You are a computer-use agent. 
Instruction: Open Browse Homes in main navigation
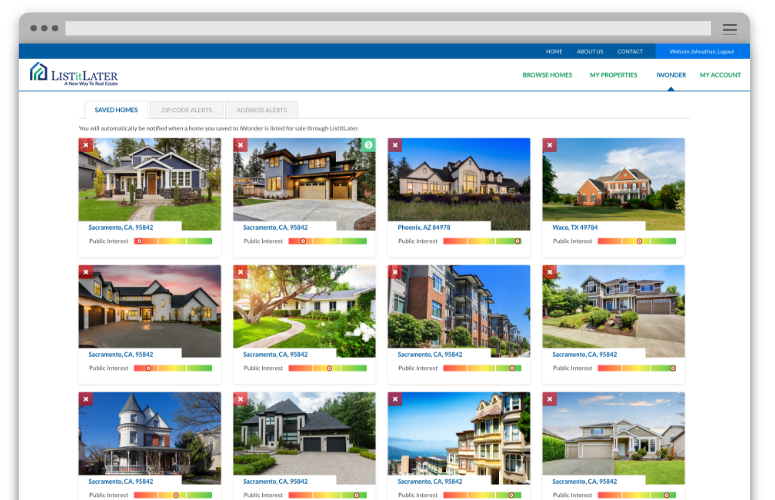pos(547,75)
